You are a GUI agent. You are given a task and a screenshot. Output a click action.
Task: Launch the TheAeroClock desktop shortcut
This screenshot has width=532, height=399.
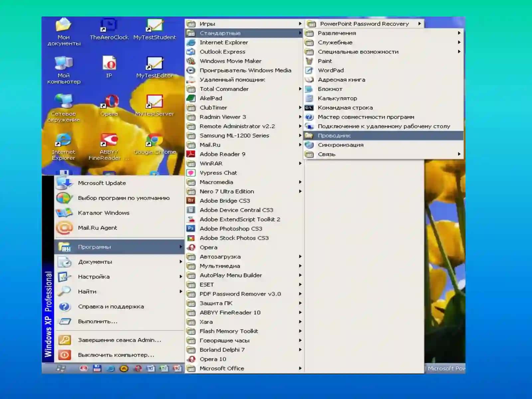[109, 29]
